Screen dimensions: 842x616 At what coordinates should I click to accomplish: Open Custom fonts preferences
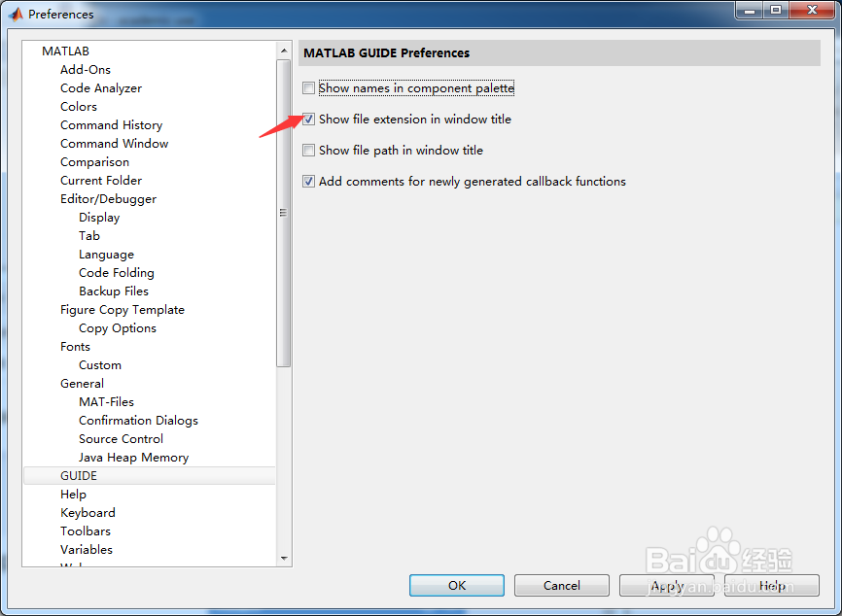pyautogui.click(x=100, y=365)
